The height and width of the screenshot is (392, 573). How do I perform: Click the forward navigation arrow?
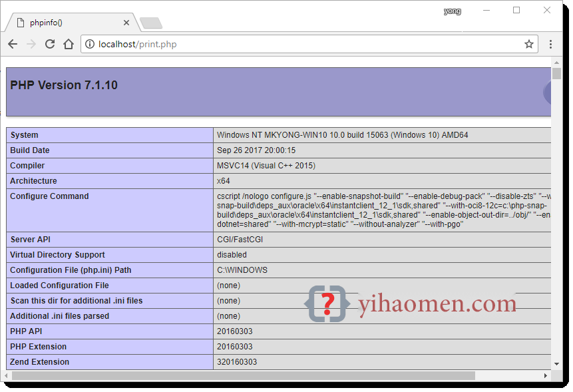31,44
